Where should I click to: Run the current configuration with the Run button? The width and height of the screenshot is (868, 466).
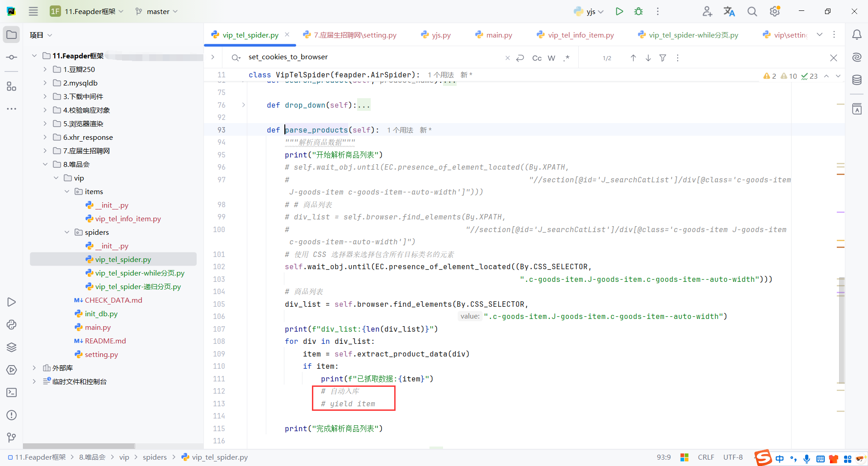click(619, 11)
